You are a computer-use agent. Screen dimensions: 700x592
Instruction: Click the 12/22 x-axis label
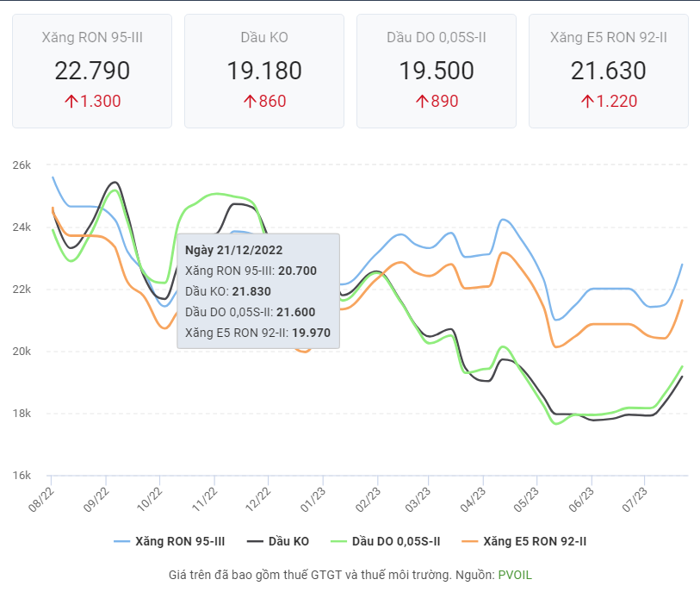(260, 496)
